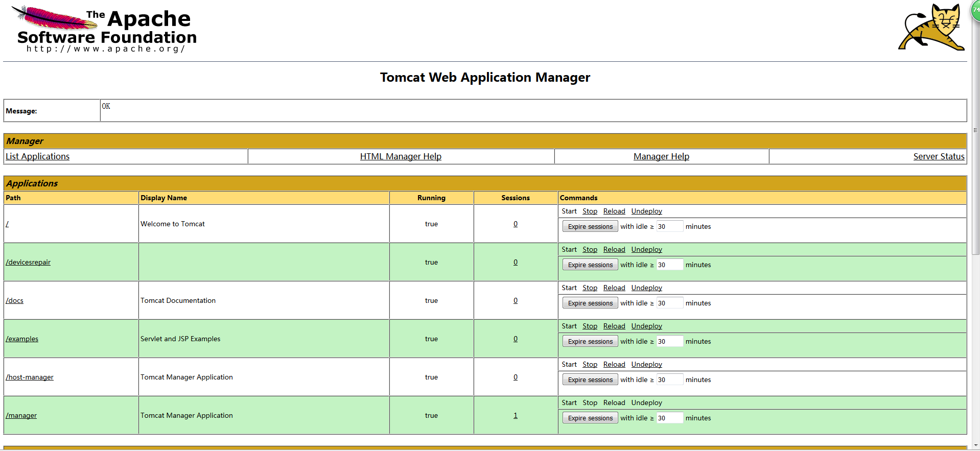Open the List Applications link

tap(37, 156)
